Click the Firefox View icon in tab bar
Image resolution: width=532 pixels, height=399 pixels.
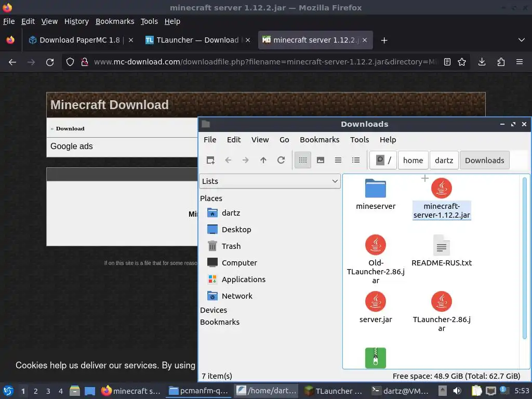pos(10,40)
